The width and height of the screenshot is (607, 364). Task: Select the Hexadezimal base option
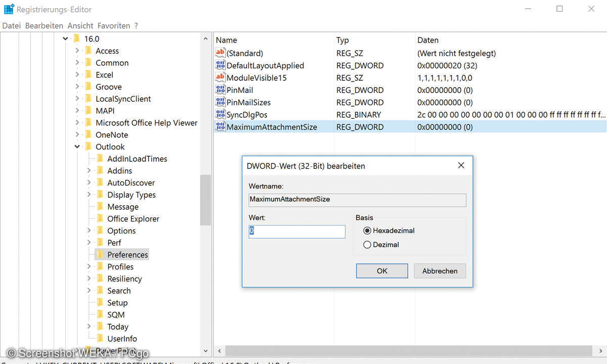367,231
